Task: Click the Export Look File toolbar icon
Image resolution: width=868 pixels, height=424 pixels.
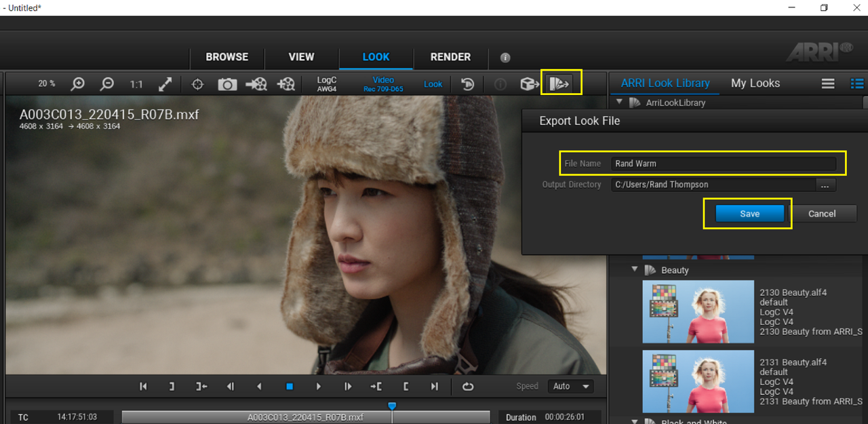Action: click(561, 83)
